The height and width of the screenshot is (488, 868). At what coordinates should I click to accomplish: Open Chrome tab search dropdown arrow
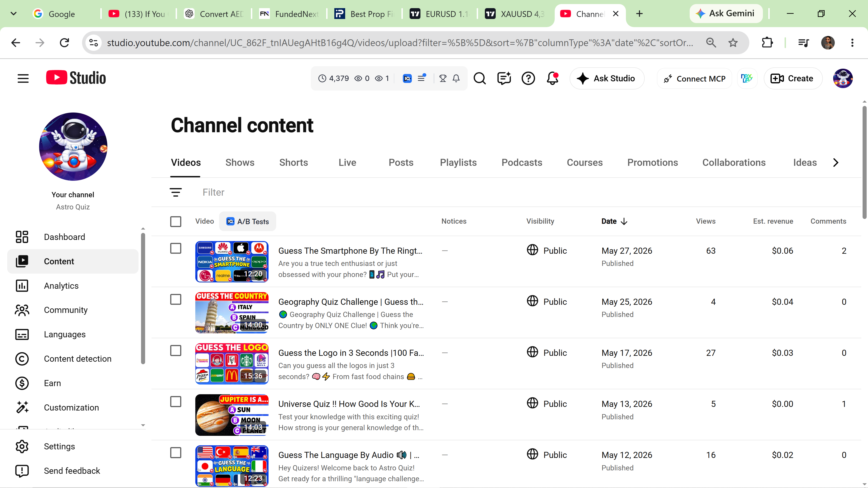14,14
